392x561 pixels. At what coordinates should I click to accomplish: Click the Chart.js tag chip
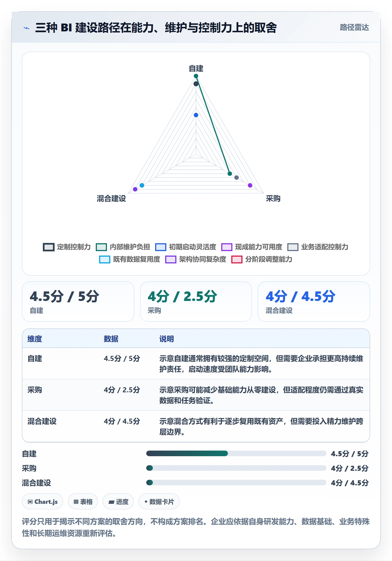pyautogui.click(x=43, y=502)
